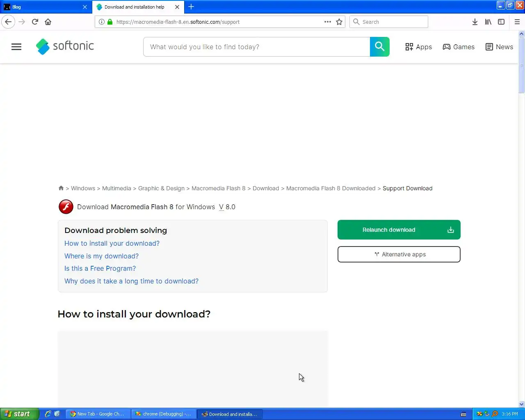Click the scrollbar down arrow
The height and width of the screenshot is (420, 525).
522,404
